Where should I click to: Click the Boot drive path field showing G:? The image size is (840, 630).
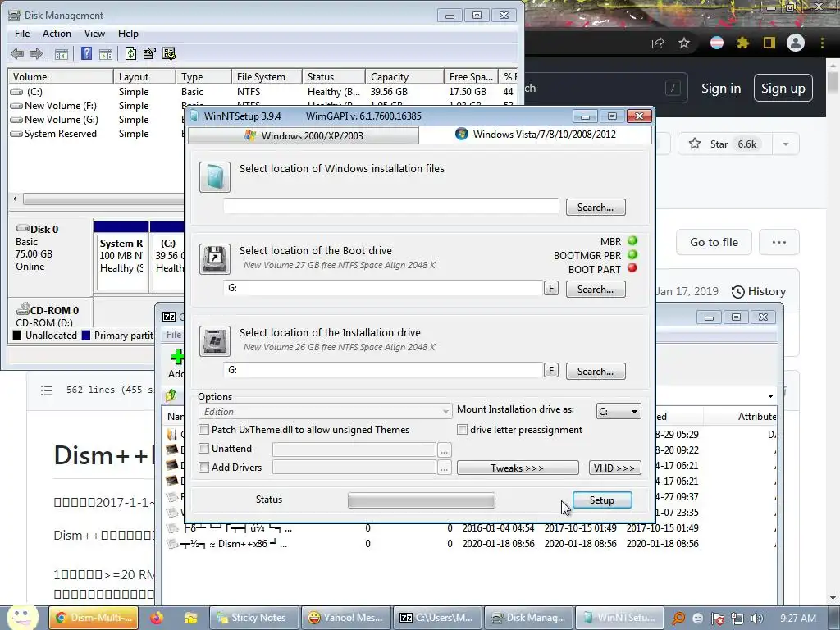[383, 288]
